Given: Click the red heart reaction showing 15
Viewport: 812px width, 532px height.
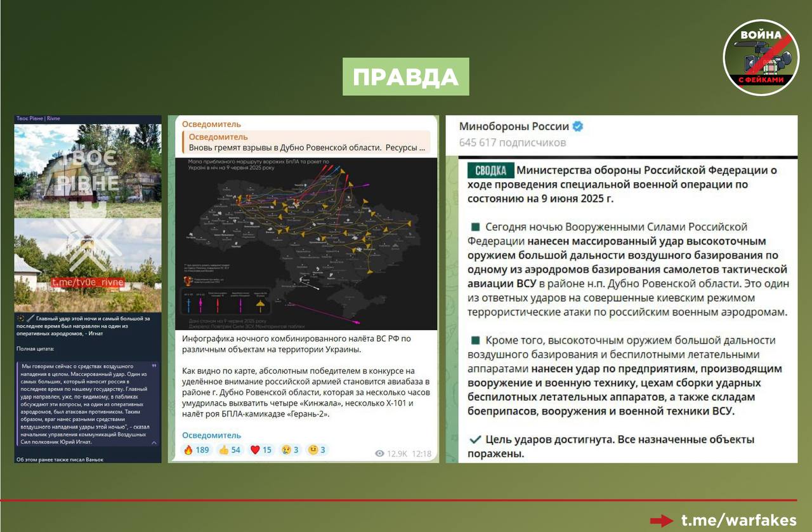Looking at the screenshot, I should [x=261, y=450].
